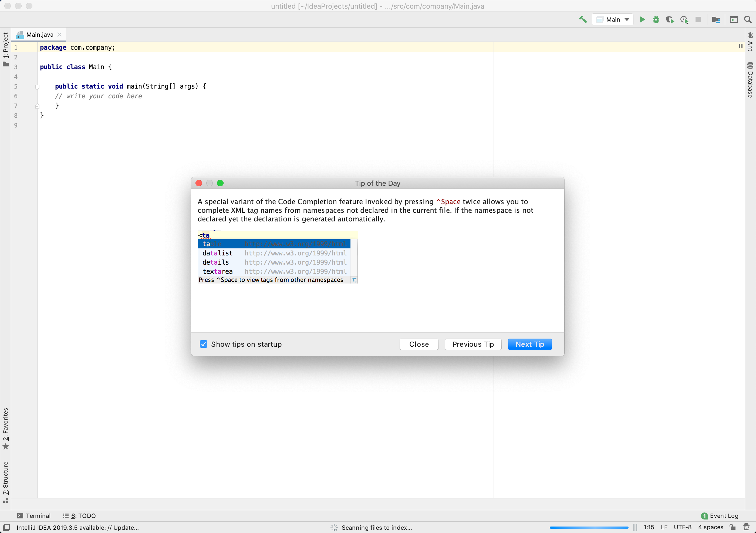
Task: Open the Project Structure dialog icon
Action: tap(716, 20)
